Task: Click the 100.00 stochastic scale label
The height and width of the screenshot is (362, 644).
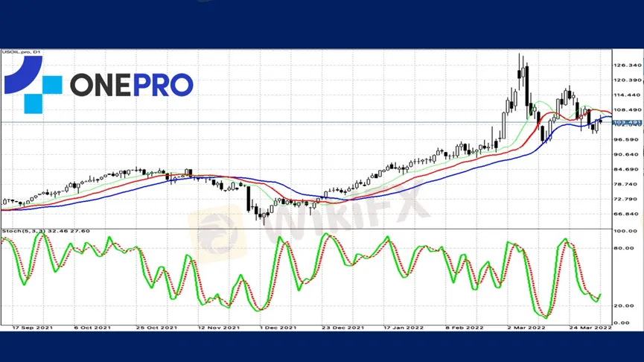Action: click(625, 232)
